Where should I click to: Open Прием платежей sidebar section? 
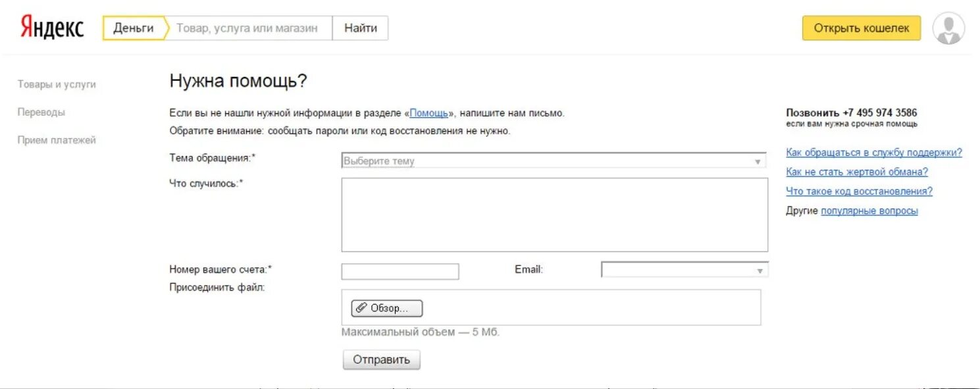click(57, 140)
